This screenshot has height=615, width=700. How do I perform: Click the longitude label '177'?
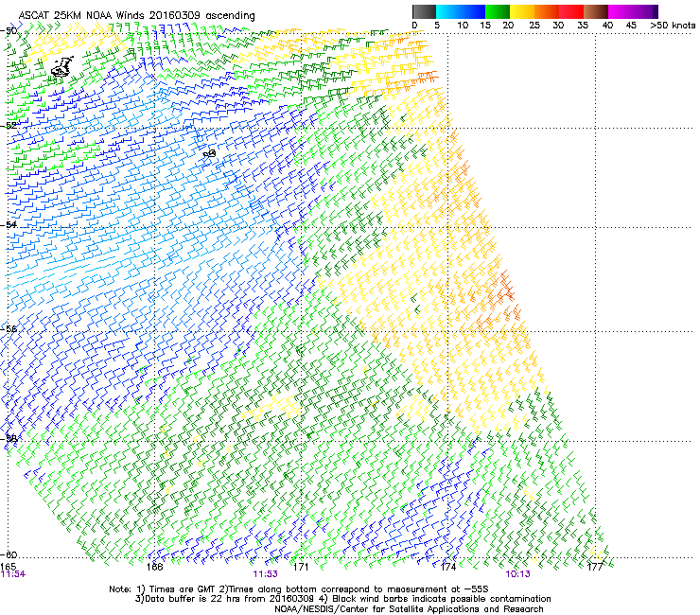pos(595,567)
